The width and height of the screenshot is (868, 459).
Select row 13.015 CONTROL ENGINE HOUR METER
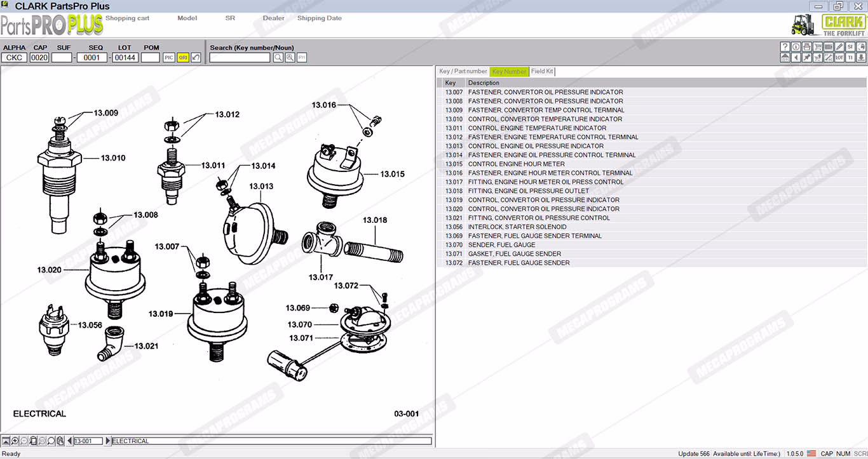tap(516, 164)
